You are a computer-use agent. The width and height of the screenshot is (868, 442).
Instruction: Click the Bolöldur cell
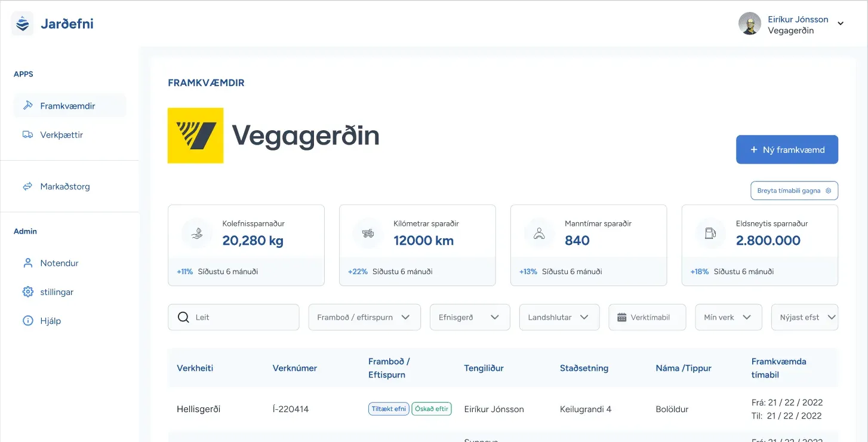point(672,409)
